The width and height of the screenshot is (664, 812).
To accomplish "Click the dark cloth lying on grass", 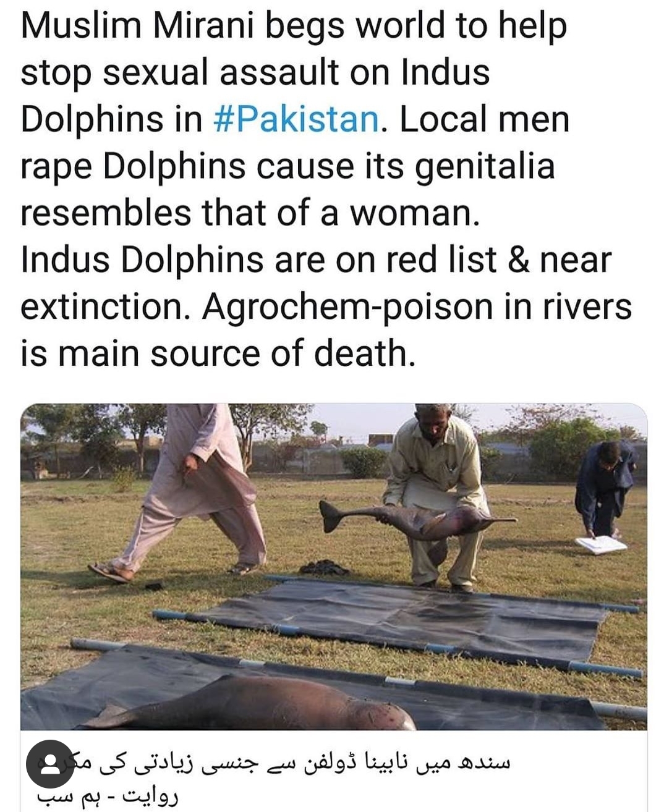I will click(323, 567).
